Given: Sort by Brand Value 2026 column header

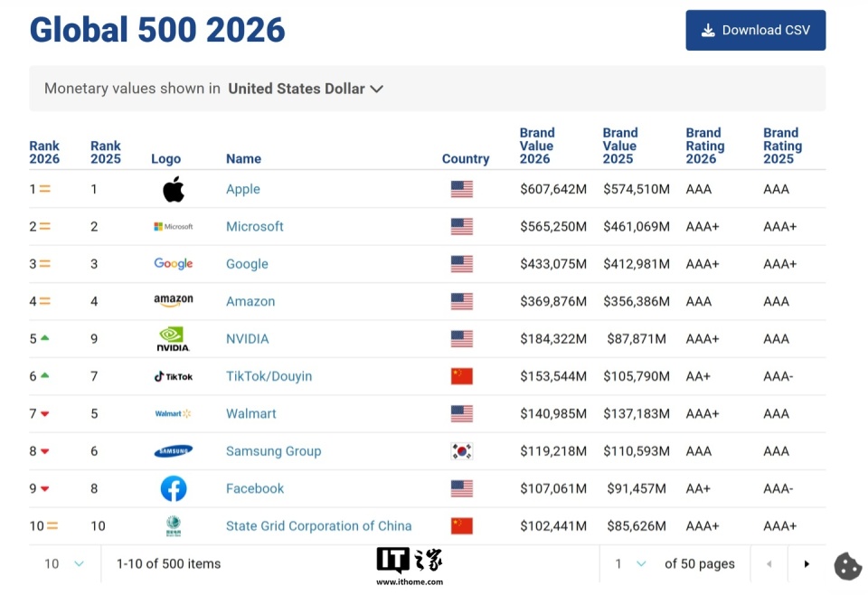Looking at the screenshot, I should click(537, 146).
